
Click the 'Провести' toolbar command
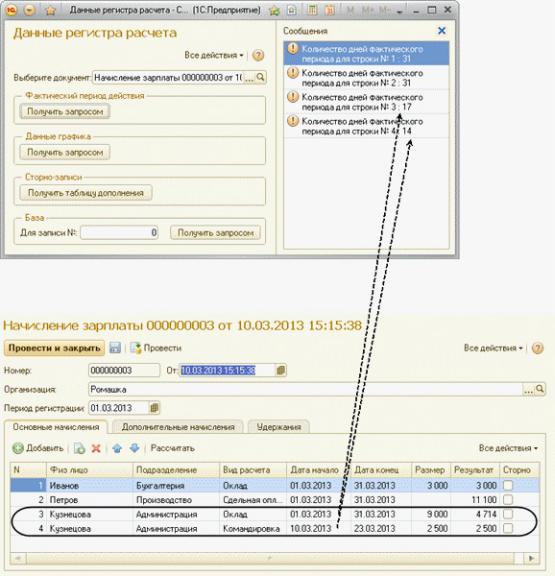(156, 348)
